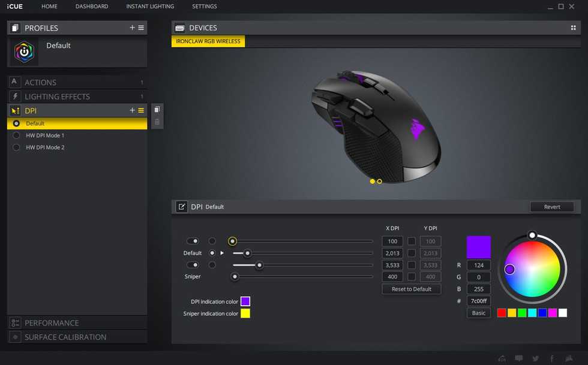The height and width of the screenshot is (365, 588).
Task: Open the Dashboard tab
Action: click(x=92, y=7)
